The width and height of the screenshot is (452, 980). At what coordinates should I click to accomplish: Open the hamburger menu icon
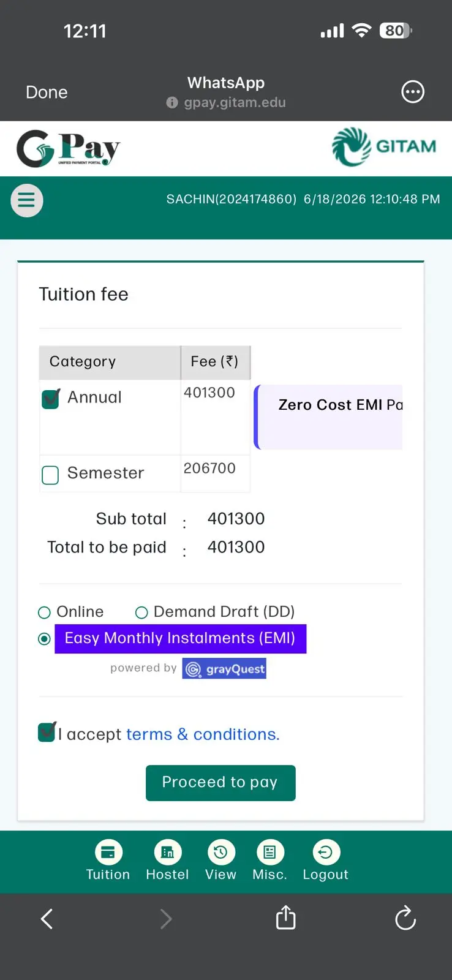(x=27, y=200)
